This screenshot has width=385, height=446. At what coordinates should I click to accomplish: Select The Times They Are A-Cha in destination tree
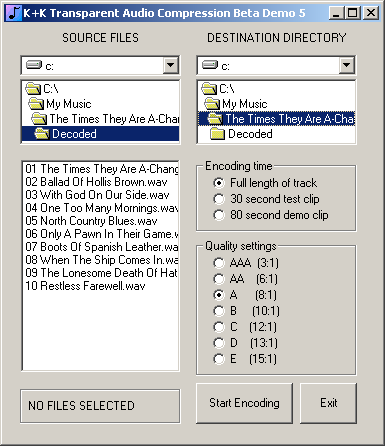click(x=276, y=119)
